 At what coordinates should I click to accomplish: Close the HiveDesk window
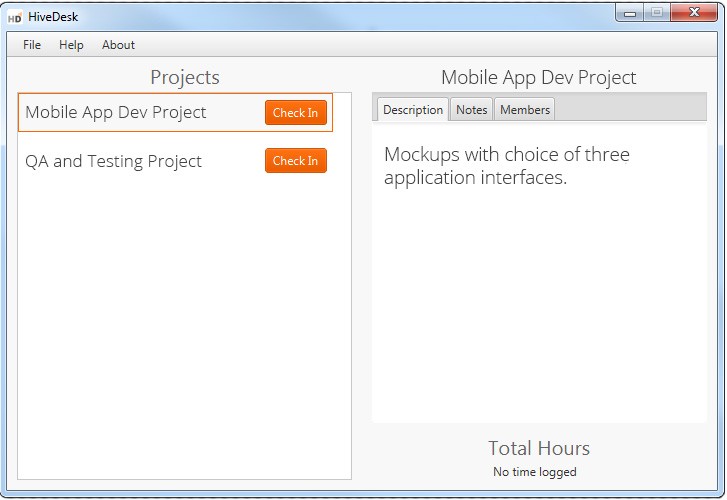tap(694, 13)
